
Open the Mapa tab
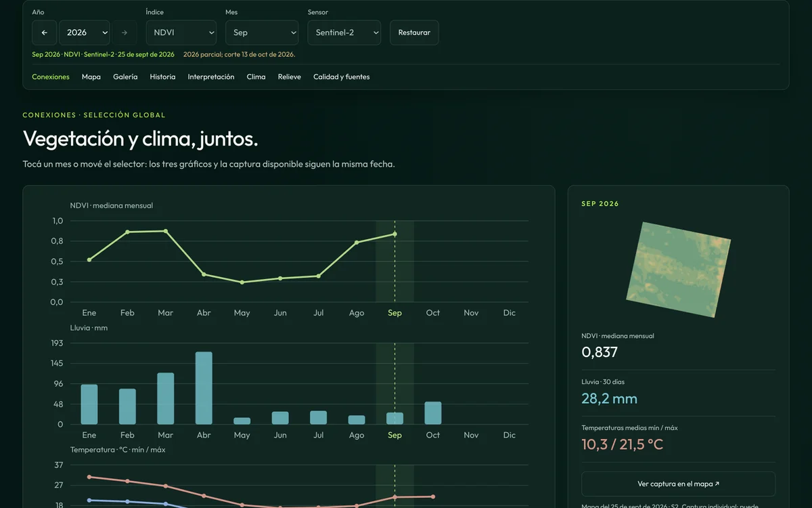[91, 77]
